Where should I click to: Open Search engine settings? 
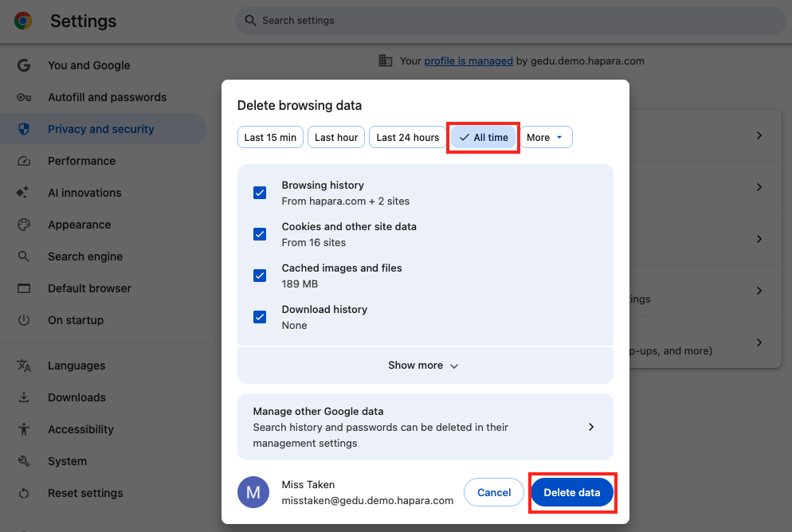104,256
